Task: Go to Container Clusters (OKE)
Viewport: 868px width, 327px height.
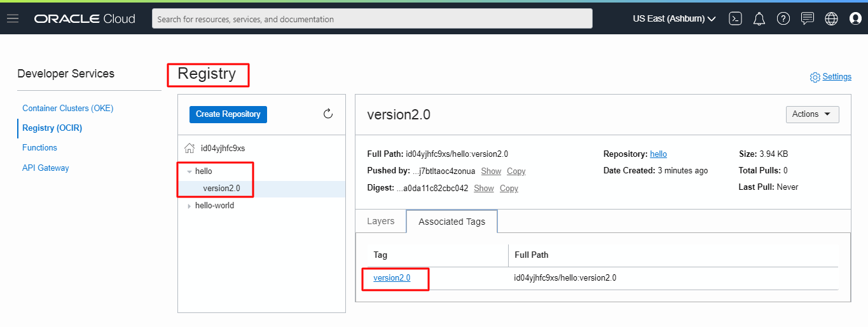Action: [x=67, y=109]
